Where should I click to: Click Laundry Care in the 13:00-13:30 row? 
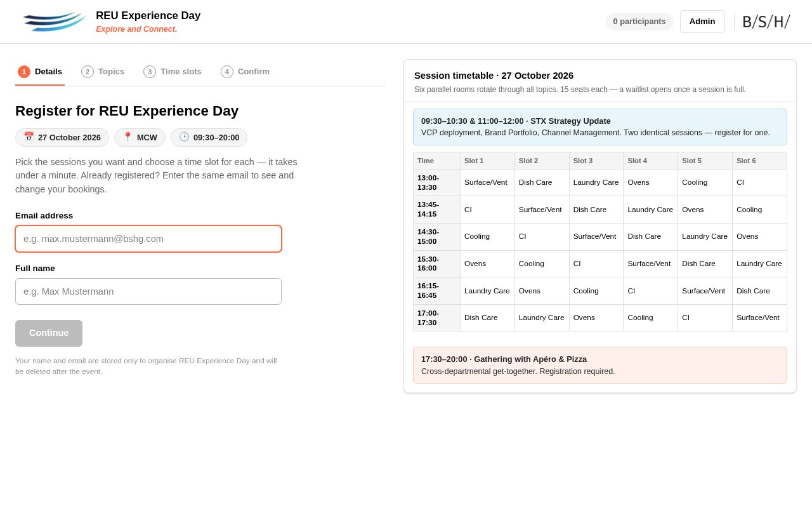click(596, 183)
